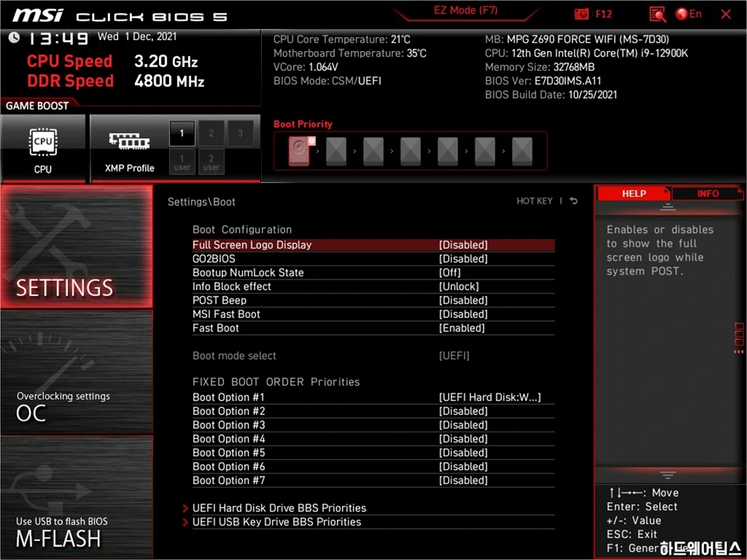The width and height of the screenshot is (747, 560).
Task: Open the HOT KEY list
Action: click(535, 201)
